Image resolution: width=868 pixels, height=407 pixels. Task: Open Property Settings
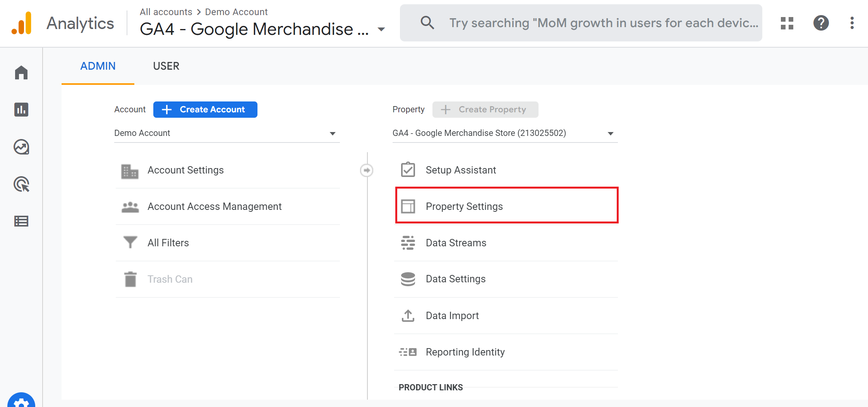[x=507, y=205]
